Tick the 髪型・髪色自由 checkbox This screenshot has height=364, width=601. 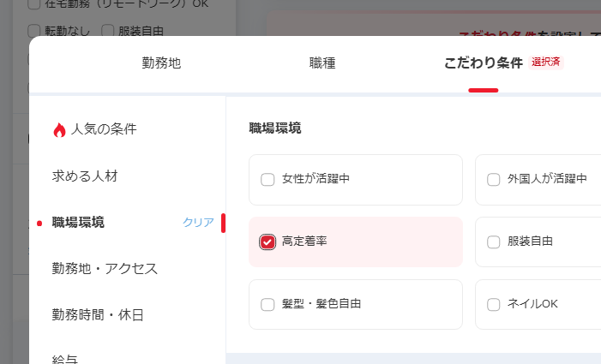tap(267, 304)
